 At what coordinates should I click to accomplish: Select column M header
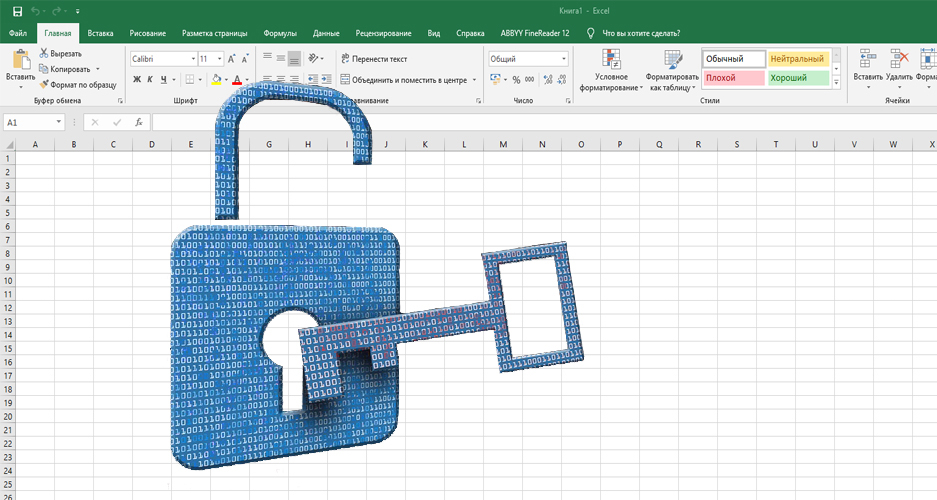[503, 145]
